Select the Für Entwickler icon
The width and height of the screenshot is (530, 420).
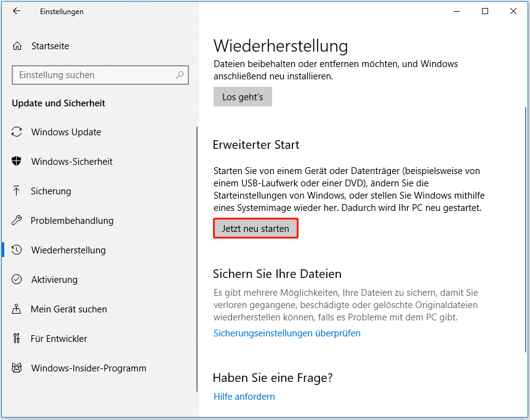pos(18,339)
